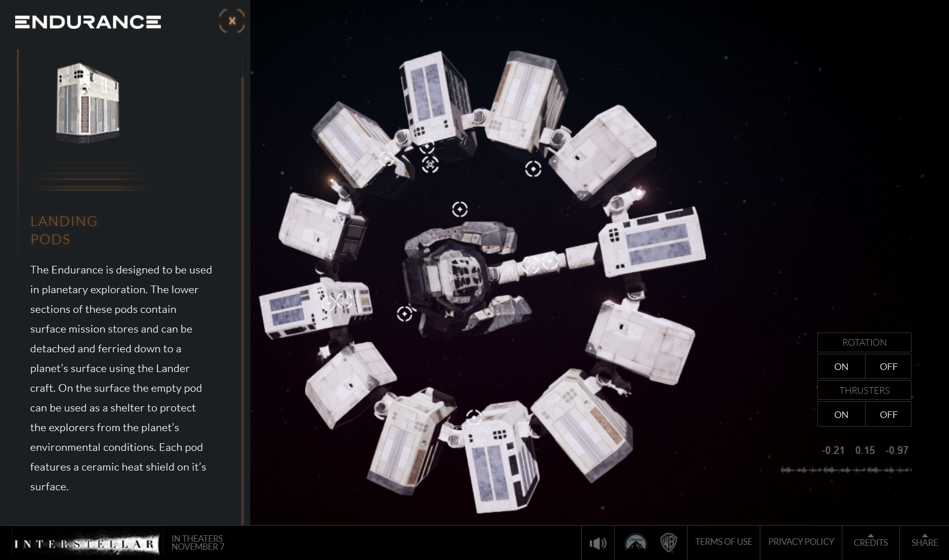The width and height of the screenshot is (949, 560).
Task: Expand the Credits menu
Action: (x=871, y=542)
